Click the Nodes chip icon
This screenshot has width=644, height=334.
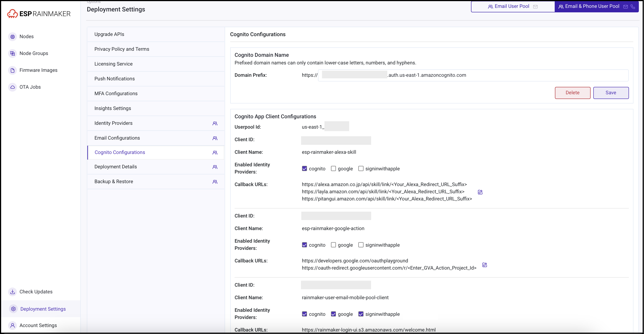point(13,37)
